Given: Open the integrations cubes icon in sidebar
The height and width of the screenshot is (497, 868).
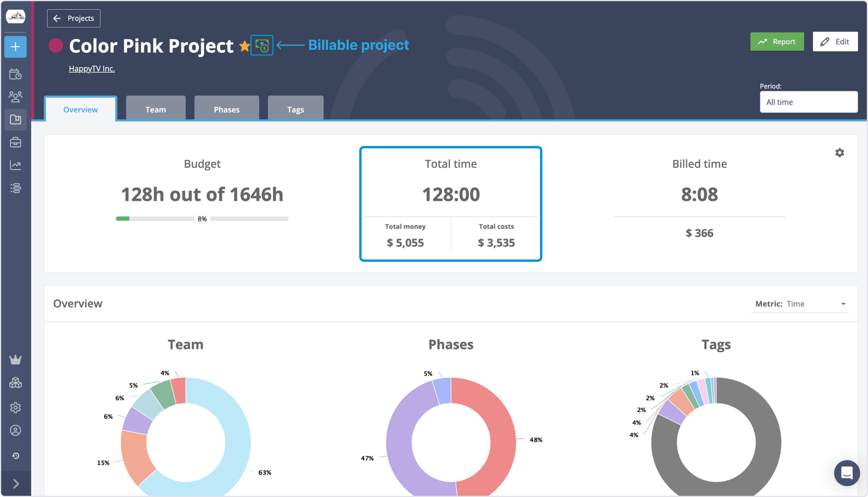Looking at the screenshot, I should point(16,383).
